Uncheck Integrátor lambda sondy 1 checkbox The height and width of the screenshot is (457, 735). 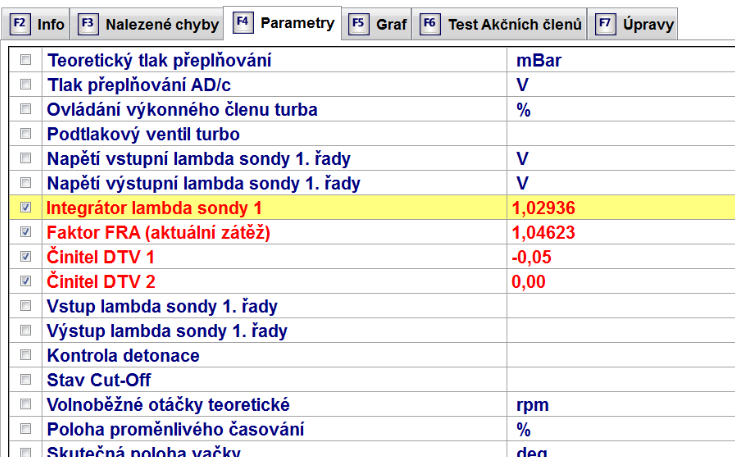(x=26, y=208)
